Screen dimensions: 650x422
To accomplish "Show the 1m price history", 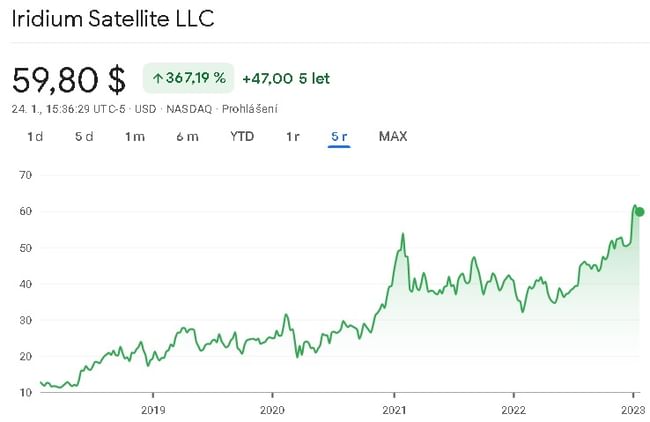I will (135, 136).
